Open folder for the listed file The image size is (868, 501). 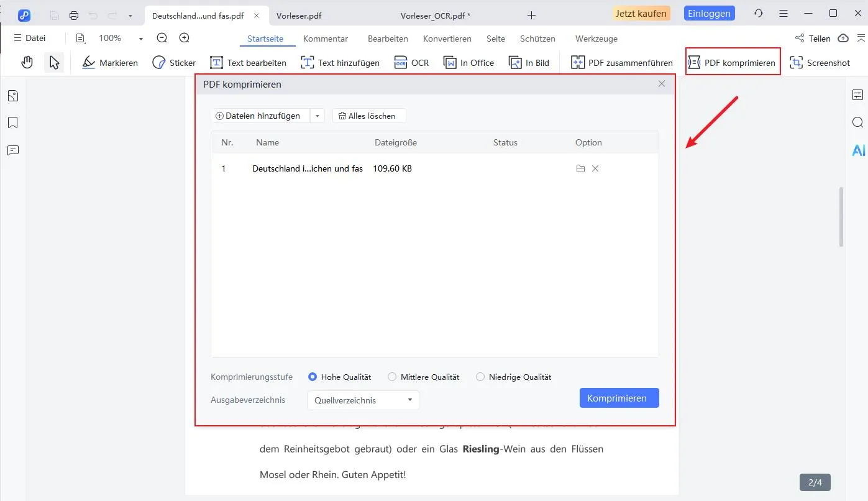click(x=580, y=168)
